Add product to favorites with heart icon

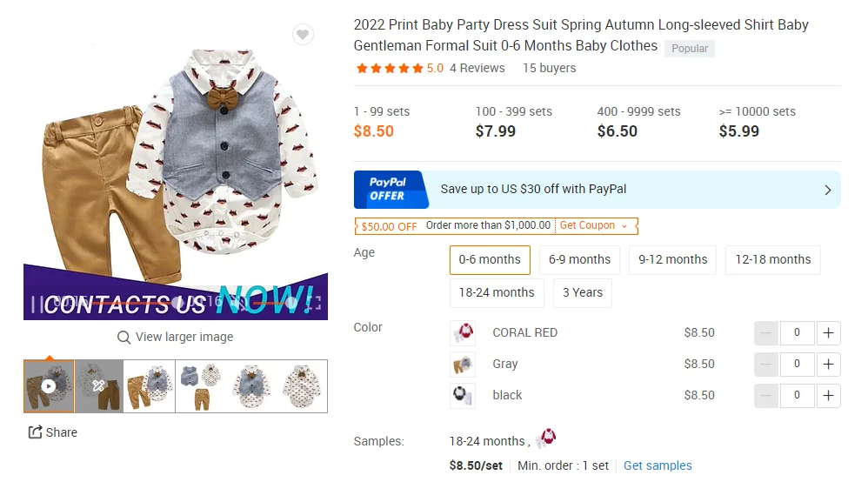303,35
